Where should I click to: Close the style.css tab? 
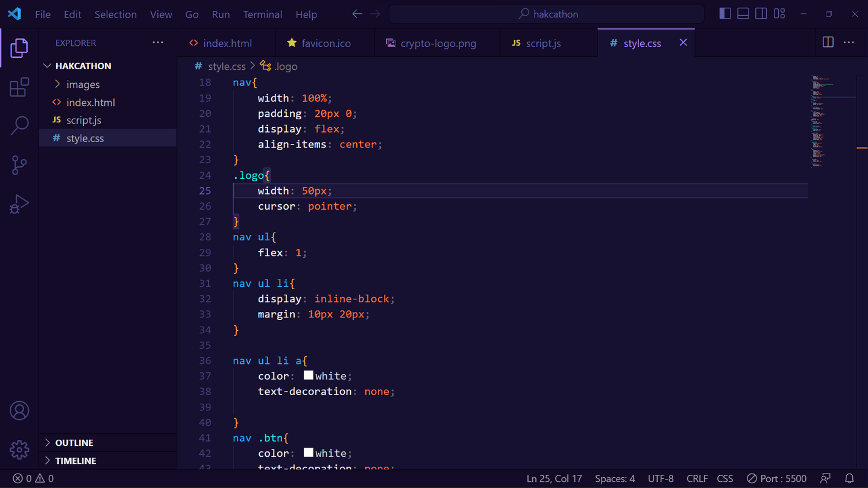tap(683, 43)
